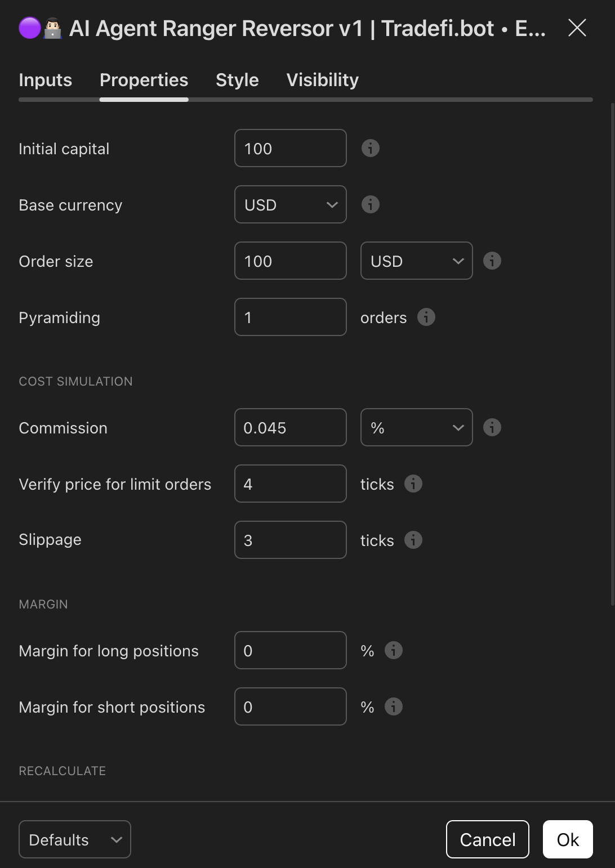
Task: Click info icon for Margin for long positions
Action: 393,650
